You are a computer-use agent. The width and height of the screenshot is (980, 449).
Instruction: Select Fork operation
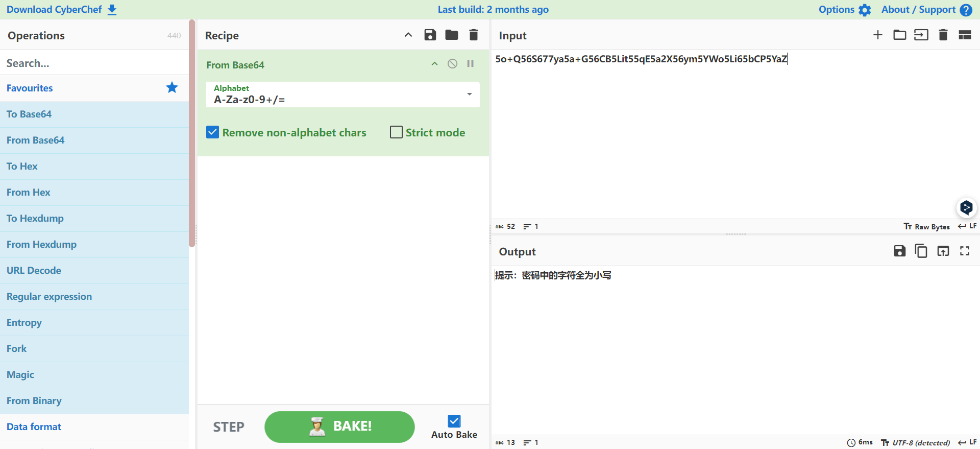(x=94, y=348)
